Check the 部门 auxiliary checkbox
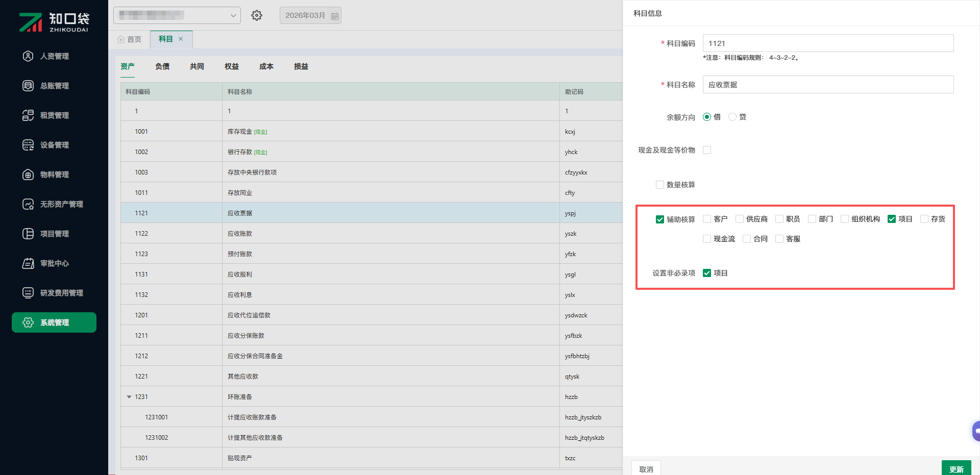The image size is (980, 475). (x=812, y=219)
